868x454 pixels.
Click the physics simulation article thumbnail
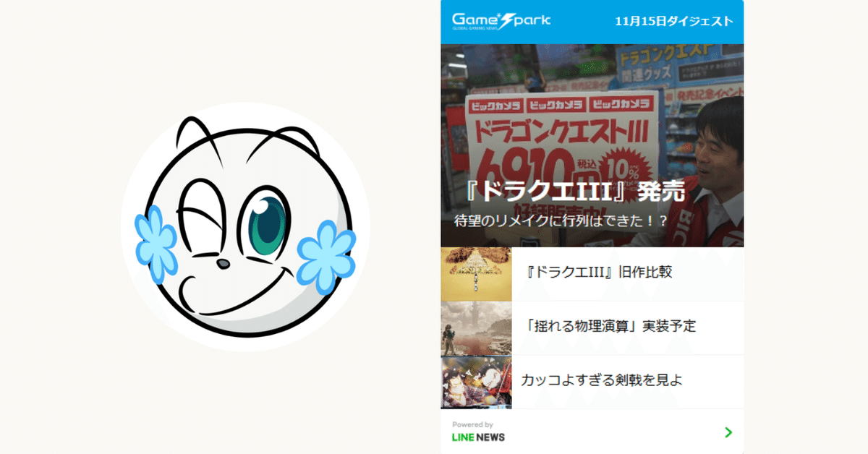(x=476, y=327)
